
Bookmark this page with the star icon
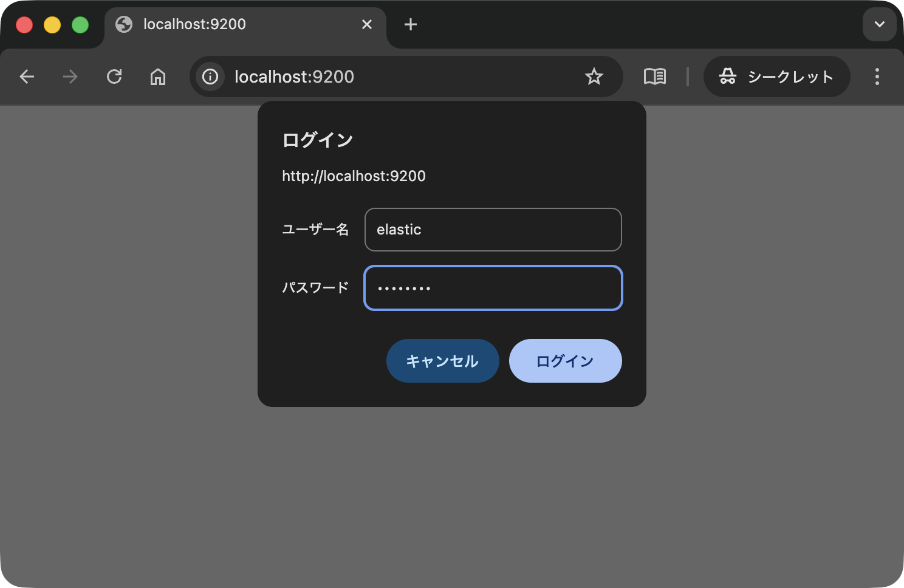point(594,77)
